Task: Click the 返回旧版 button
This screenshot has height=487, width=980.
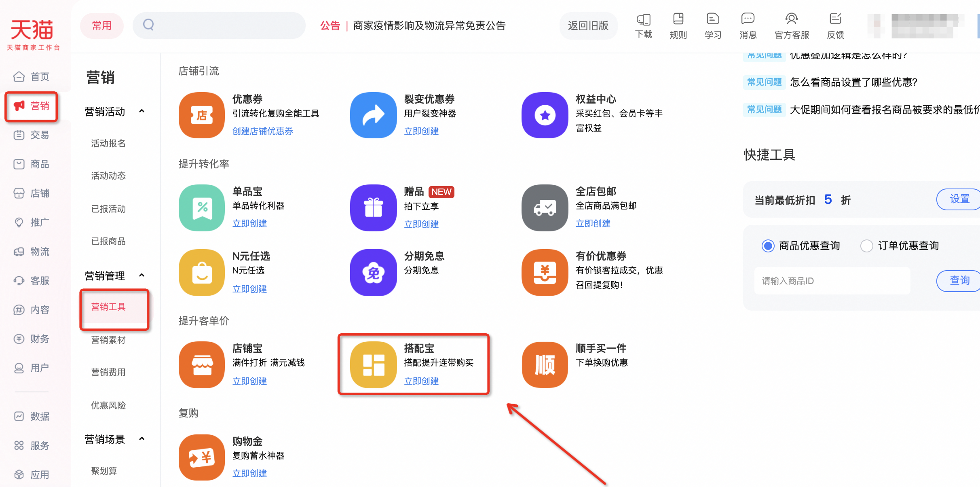Action: click(x=588, y=25)
